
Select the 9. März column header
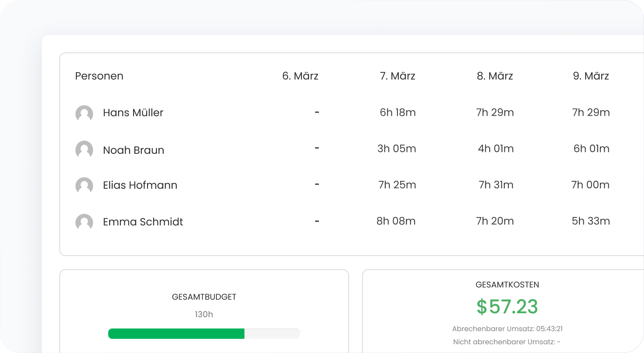(591, 76)
